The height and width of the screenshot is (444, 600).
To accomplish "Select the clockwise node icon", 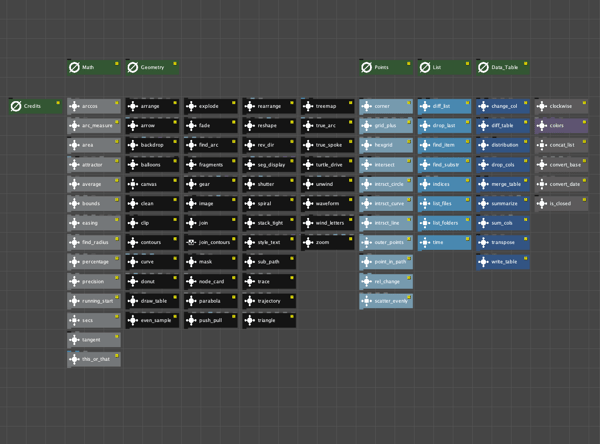I will [542, 106].
